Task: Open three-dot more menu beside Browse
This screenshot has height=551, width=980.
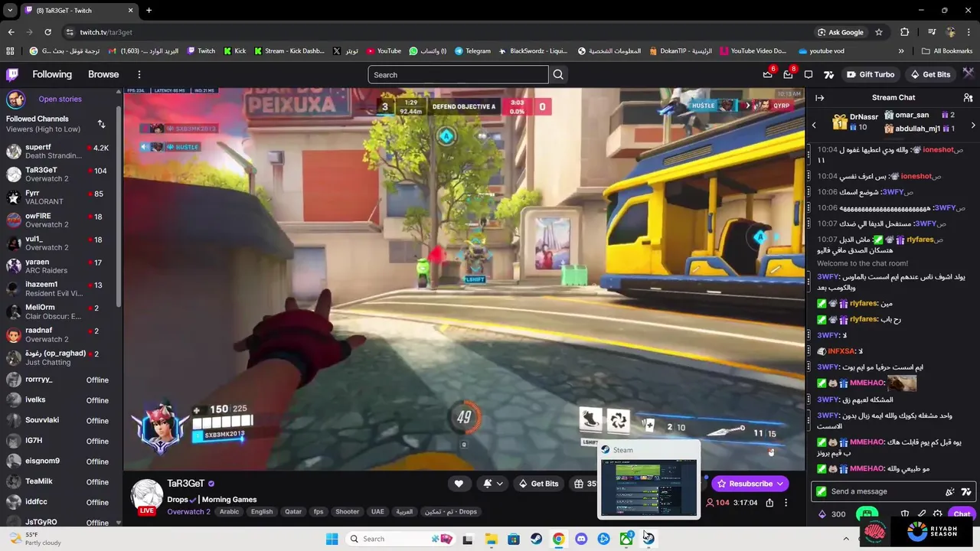Action: coord(139,74)
